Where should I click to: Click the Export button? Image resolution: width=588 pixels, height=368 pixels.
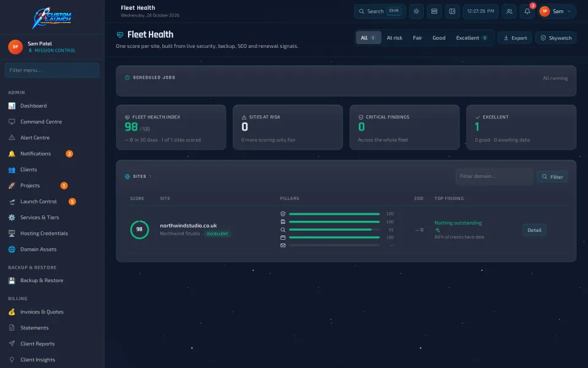click(515, 38)
